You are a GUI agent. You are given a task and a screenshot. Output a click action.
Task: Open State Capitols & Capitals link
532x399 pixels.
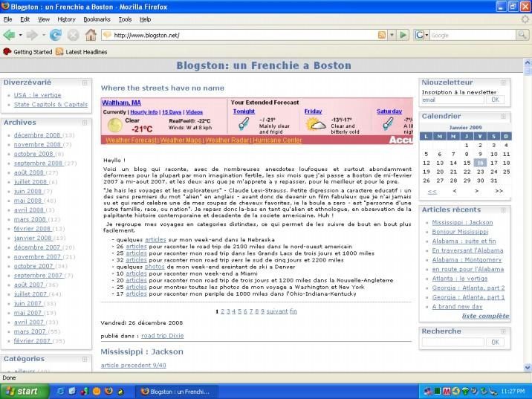(51, 105)
